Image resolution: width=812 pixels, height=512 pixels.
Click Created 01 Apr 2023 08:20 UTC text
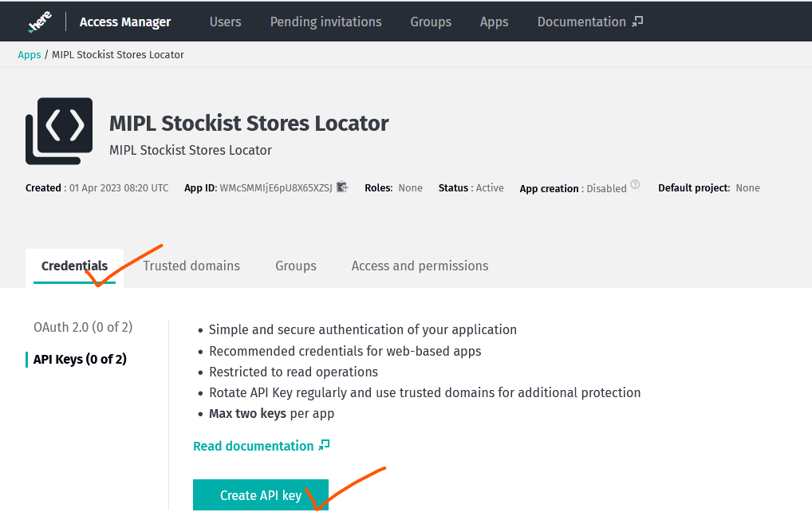(97, 188)
